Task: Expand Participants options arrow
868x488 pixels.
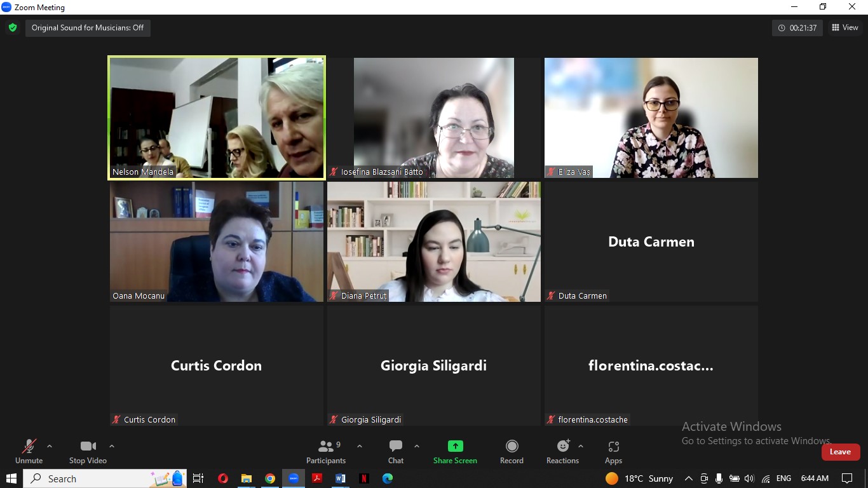Action: tap(360, 446)
